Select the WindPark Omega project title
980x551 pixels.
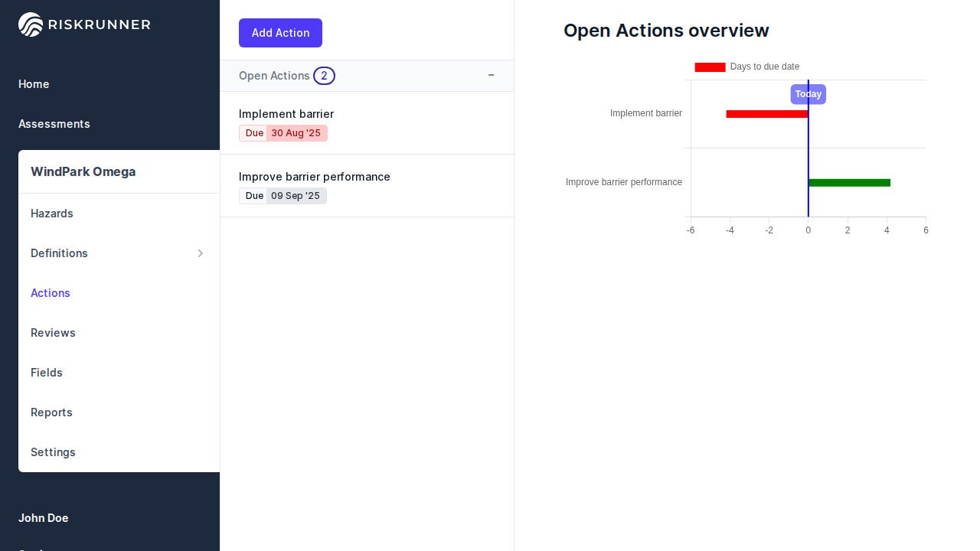pyautogui.click(x=83, y=171)
